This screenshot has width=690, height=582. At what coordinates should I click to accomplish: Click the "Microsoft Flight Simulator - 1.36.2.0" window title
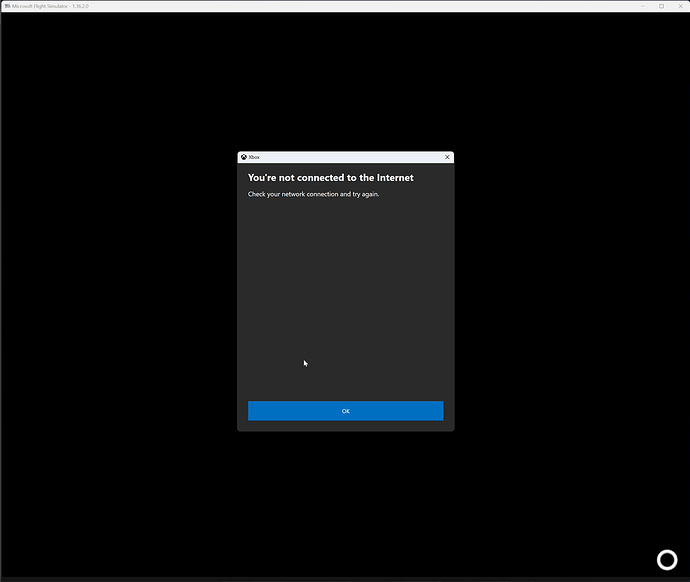50,6
